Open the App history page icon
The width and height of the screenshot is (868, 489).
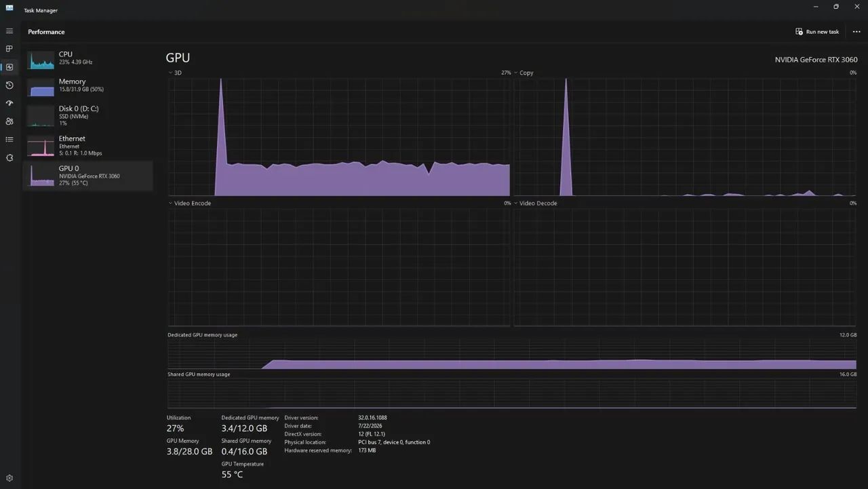coord(9,85)
